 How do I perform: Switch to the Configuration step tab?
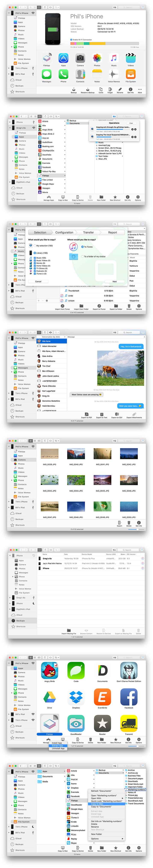pos(64,233)
